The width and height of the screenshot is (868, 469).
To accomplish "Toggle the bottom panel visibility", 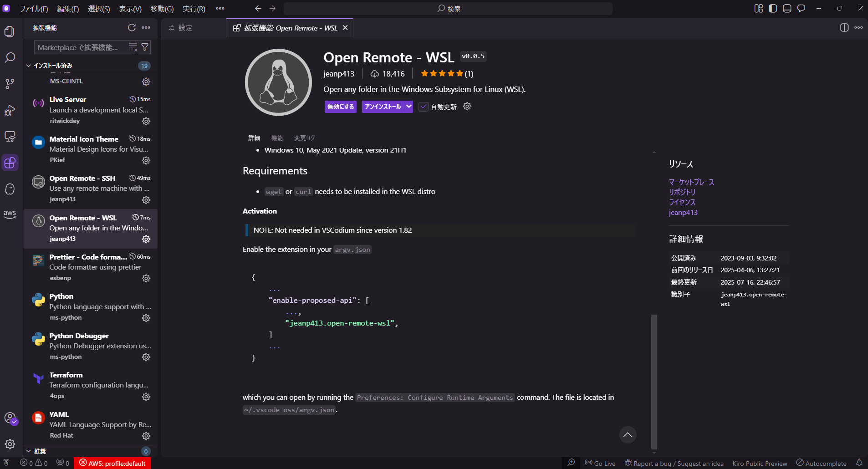I will tap(787, 8).
